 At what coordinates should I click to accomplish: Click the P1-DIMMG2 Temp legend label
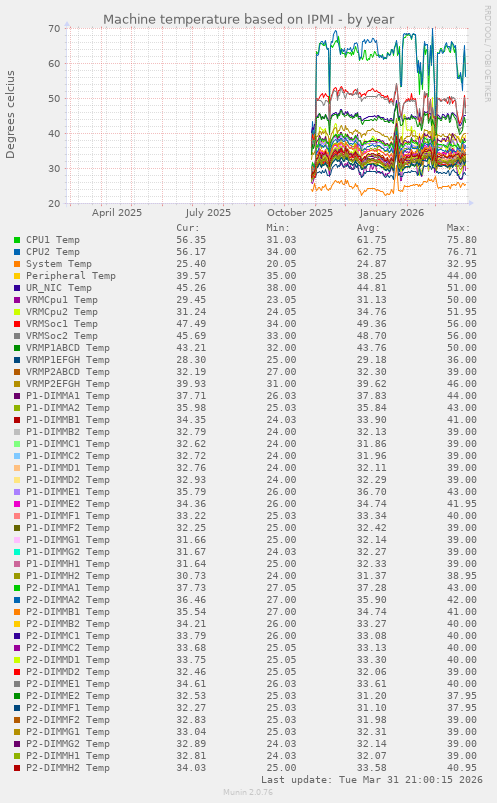coord(68,552)
